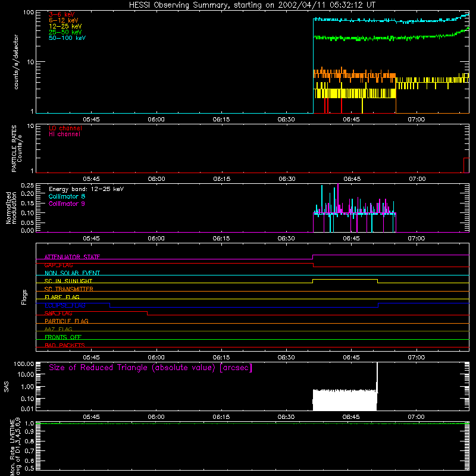Click the 0.25 tick on modulation axis
Viewport: 476px width, 476px height.
(27, 185)
